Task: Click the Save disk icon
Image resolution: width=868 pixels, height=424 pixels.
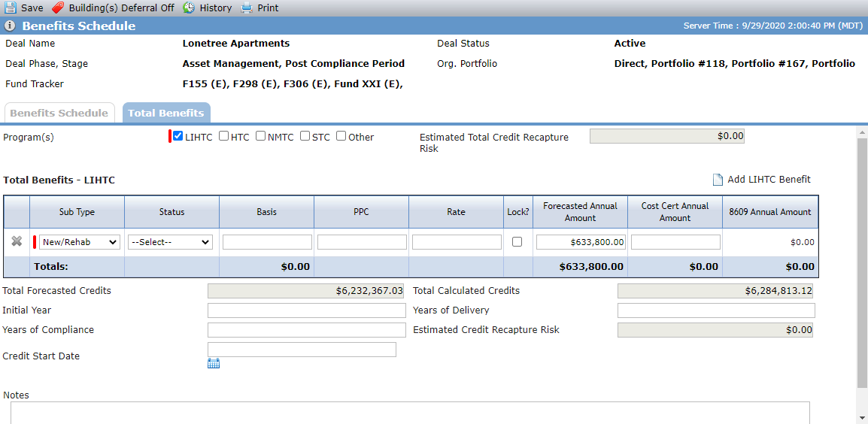Action: [x=11, y=8]
